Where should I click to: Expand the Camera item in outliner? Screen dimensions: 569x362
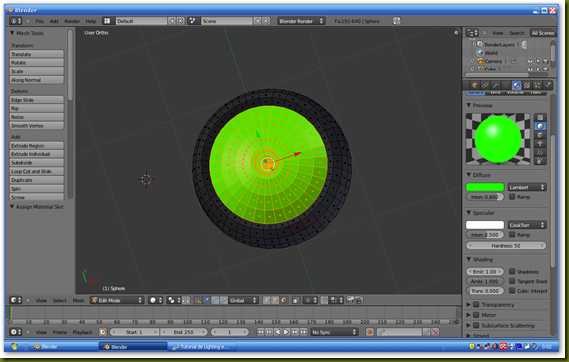coord(472,61)
